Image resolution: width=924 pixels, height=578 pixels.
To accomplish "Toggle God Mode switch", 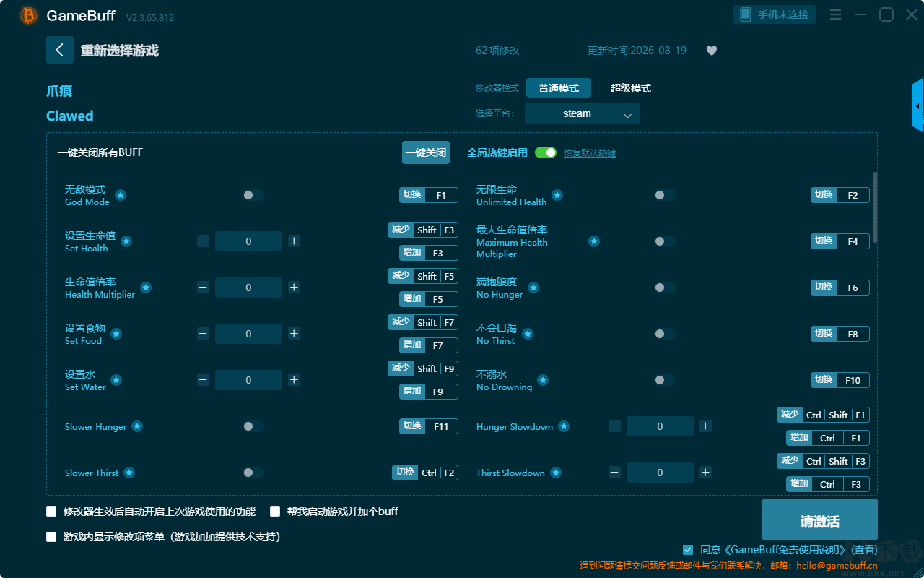I will click(x=253, y=195).
